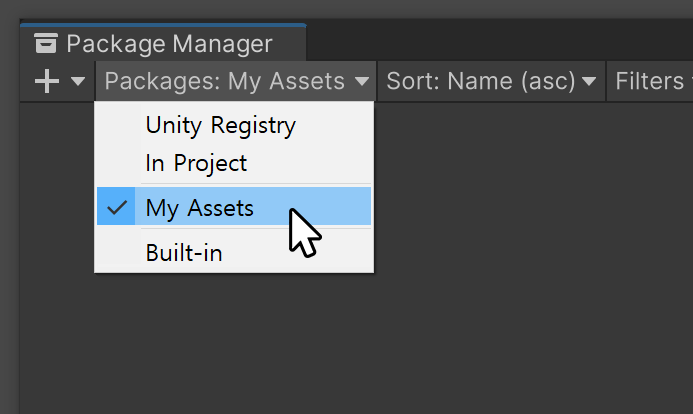Collapse the Packages: My Assets dropdown
The width and height of the screenshot is (693, 414).
pos(236,82)
